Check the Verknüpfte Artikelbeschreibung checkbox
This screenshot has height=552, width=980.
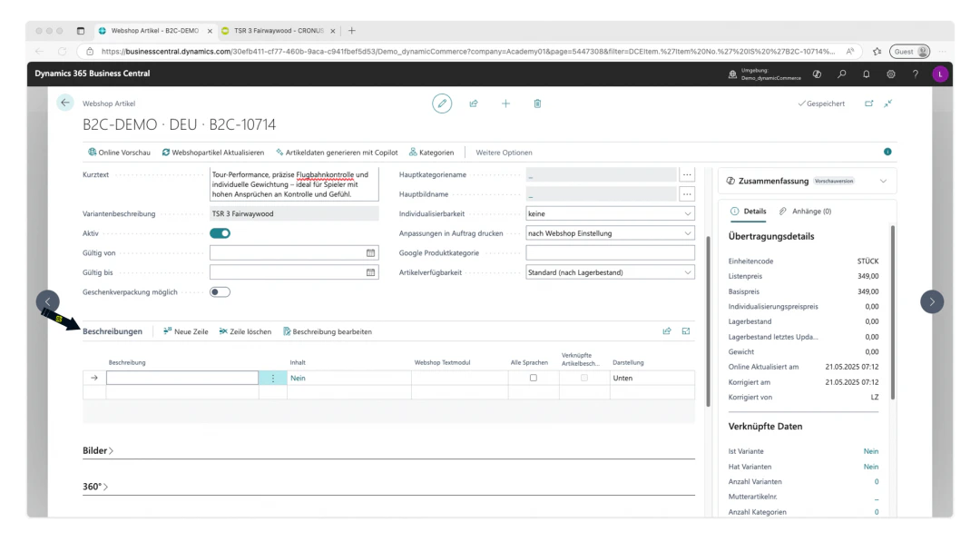(584, 378)
